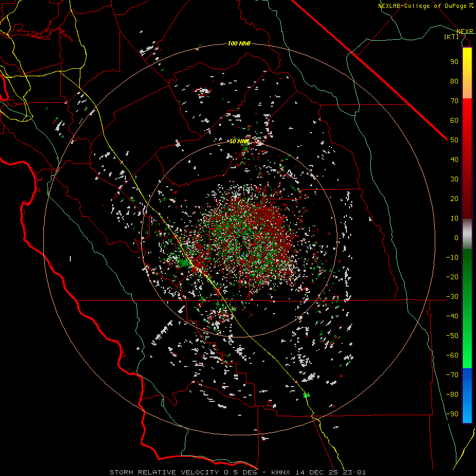Image resolution: width=476 pixels, height=476 pixels.
Task: Click the positive 60 knot scale label
Action: [454, 121]
